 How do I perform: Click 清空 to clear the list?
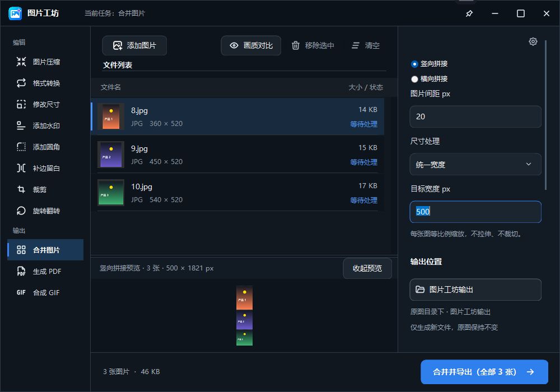click(366, 45)
